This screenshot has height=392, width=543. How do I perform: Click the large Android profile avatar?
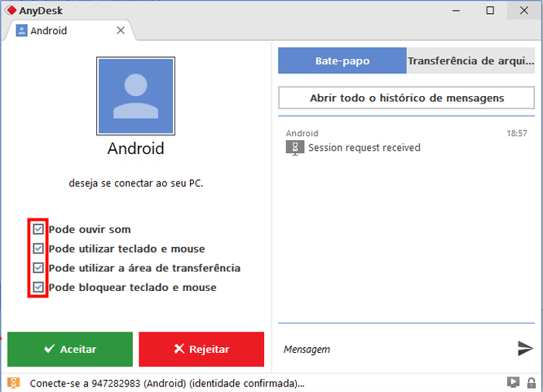coord(135,96)
